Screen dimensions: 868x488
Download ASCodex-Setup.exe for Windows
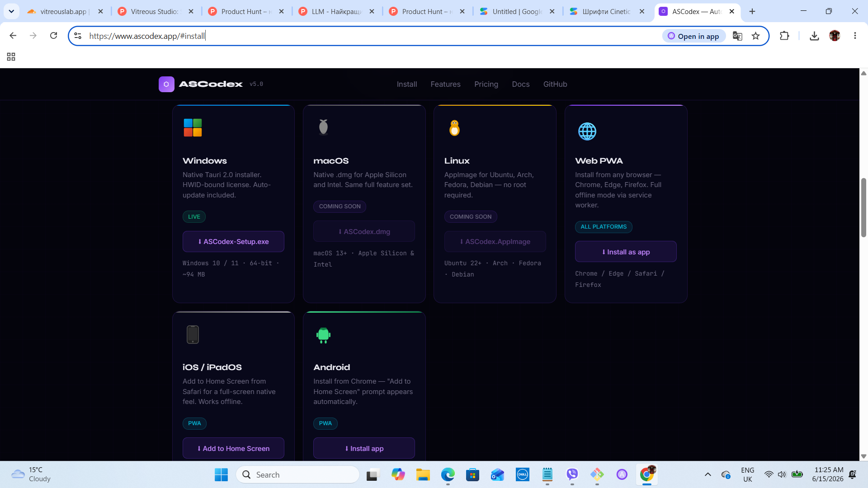233,242
